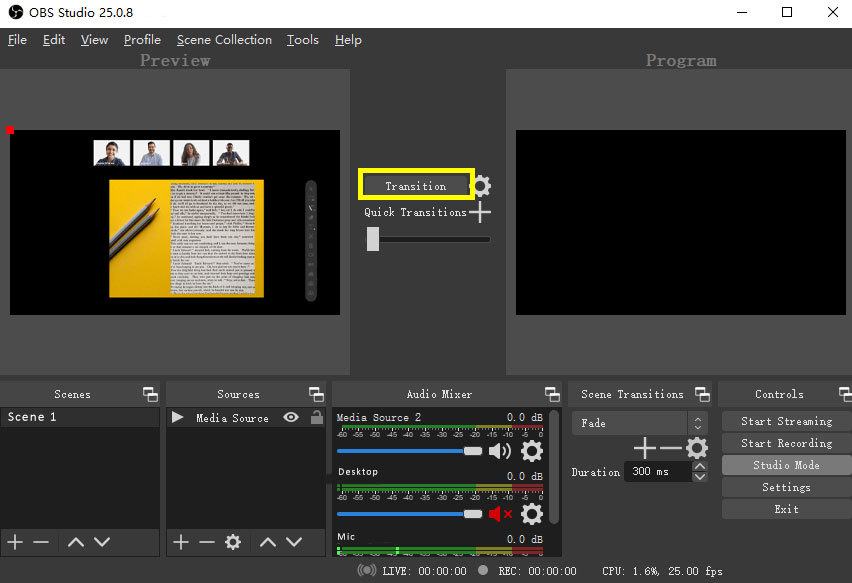Click the Media Source play icon

pos(177,417)
